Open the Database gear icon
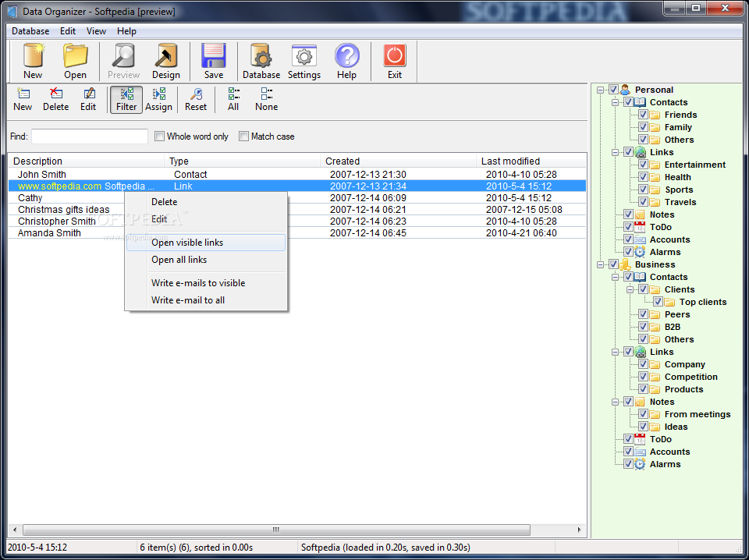Image resolution: width=749 pixels, height=560 pixels. [261, 61]
